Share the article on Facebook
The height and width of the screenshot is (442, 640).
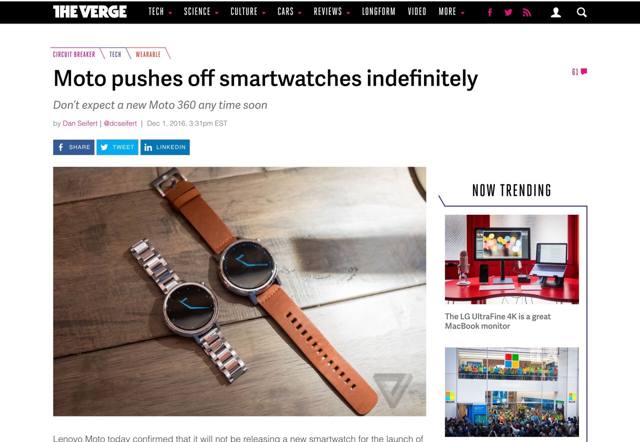click(x=73, y=147)
